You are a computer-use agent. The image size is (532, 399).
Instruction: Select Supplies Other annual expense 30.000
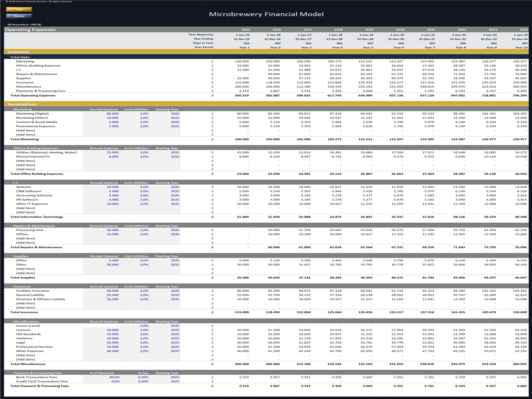(x=102, y=265)
